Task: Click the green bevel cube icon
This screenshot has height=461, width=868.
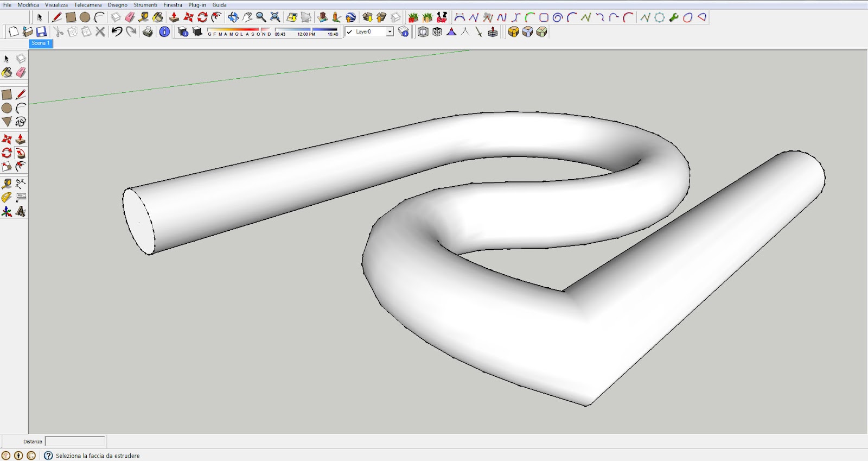Action: pyautogui.click(x=541, y=32)
